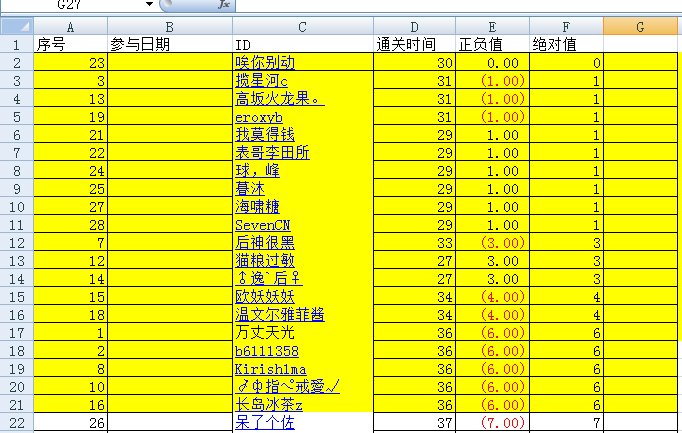The height and width of the screenshot is (433, 682).
Task: Open the eroxyb hyperlink
Action: pyautogui.click(x=259, y=117)
